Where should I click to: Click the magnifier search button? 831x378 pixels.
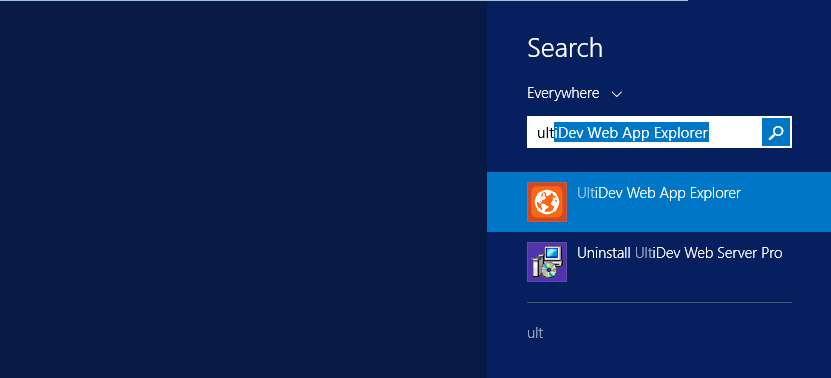(776, 132)
